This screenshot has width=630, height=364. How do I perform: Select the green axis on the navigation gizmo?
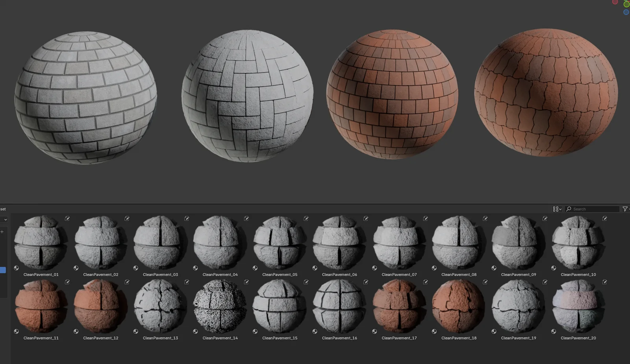(x=626, y=4)
